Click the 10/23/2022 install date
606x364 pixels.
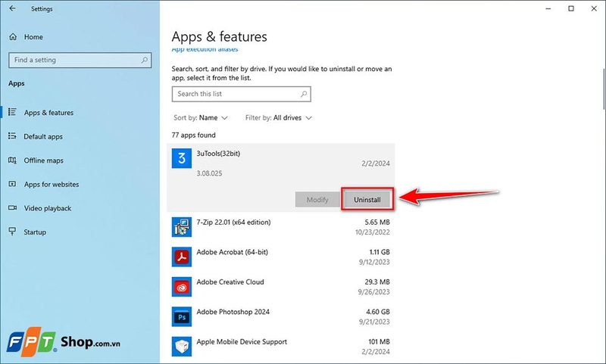click(372, 232)
